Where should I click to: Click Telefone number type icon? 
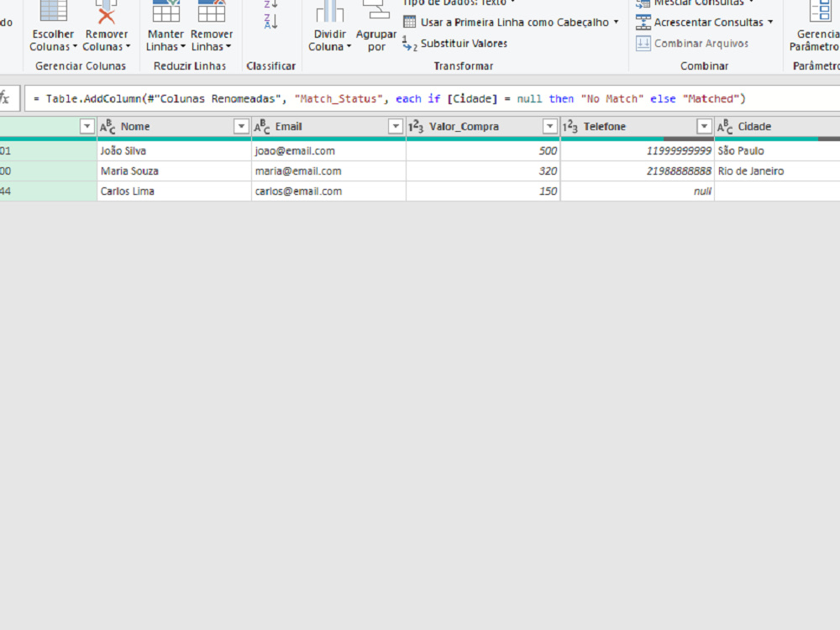(570, 127)
